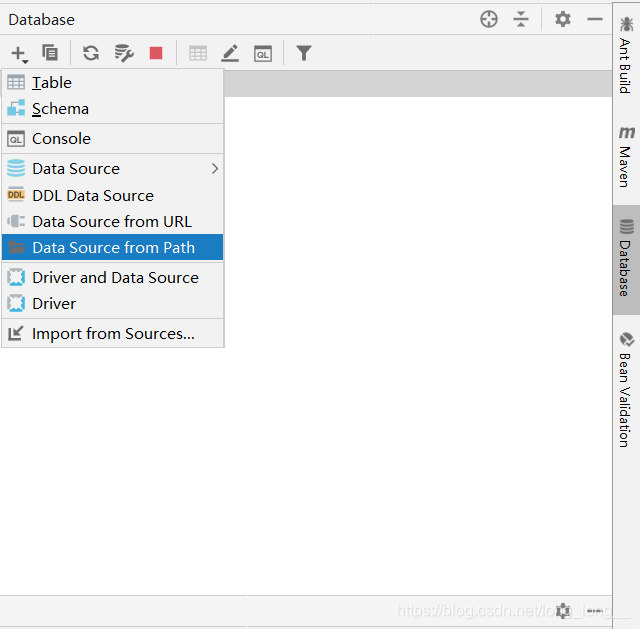Click the Duplicate data source icon

pyautogui.click(x=50, y=53)
